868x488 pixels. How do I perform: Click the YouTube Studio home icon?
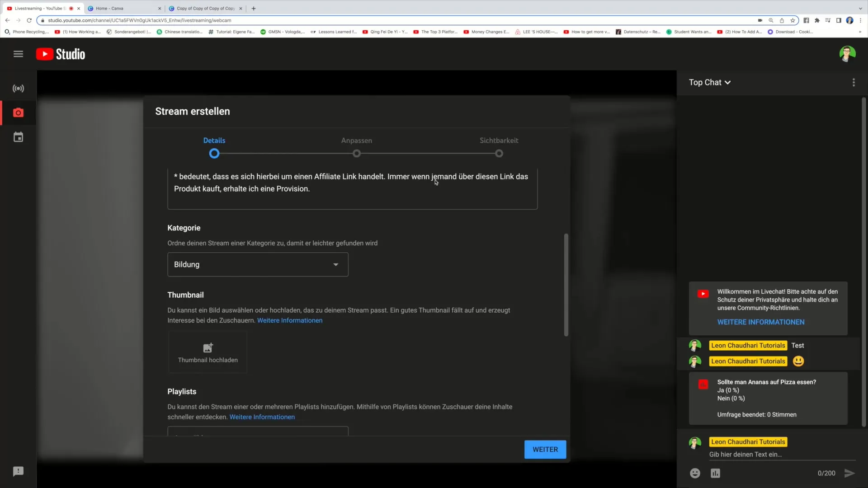pyautogui.click(x=60, y=54)
